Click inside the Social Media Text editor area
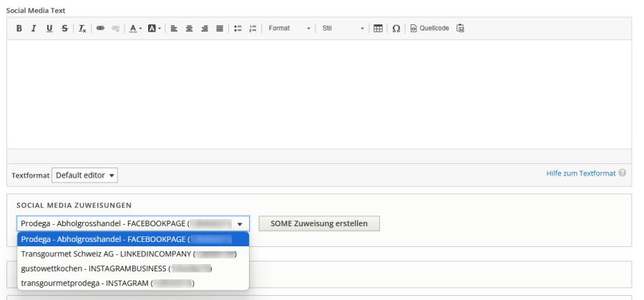 coord(319,94)
